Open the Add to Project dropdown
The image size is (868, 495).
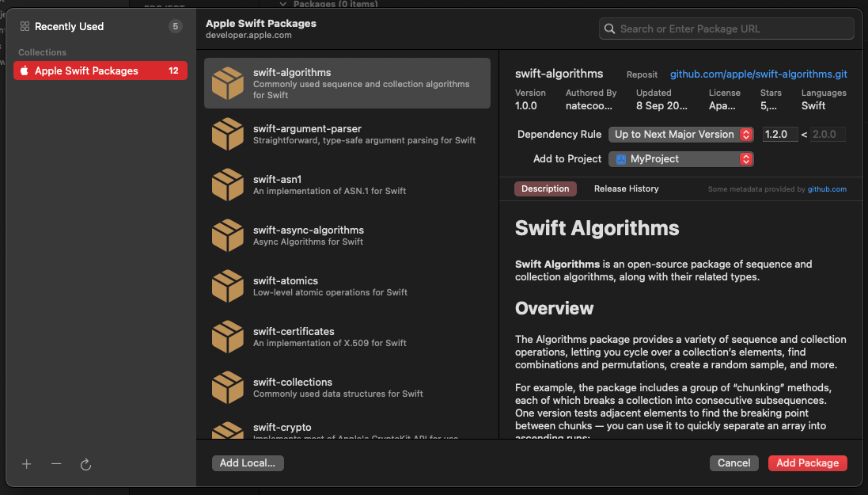pos(680,158)
